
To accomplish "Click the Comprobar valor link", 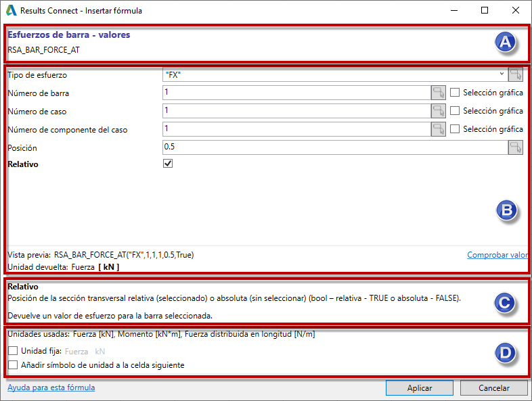I will [x=497, y=255].
